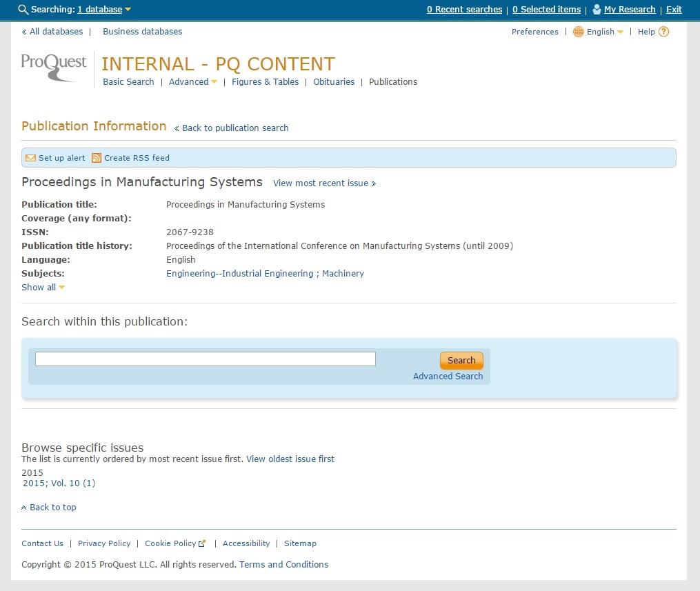Screen dimensions: 700x591
Task: Open Advanced Search below search button
Action: tap(448, 377)
